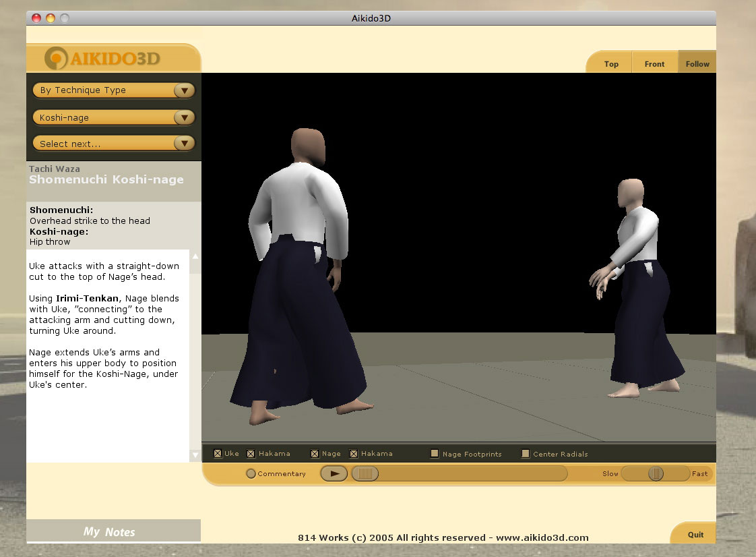Viewport: 756px width, 557px height.
Task: Click the www.aikido3d.com footer text
Action: pyautogui.click(x=542, y=537)
